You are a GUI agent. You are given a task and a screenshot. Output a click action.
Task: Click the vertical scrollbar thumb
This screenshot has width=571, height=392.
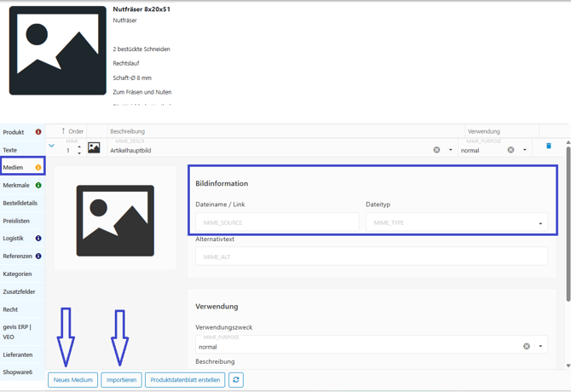(x=568, y=223)
